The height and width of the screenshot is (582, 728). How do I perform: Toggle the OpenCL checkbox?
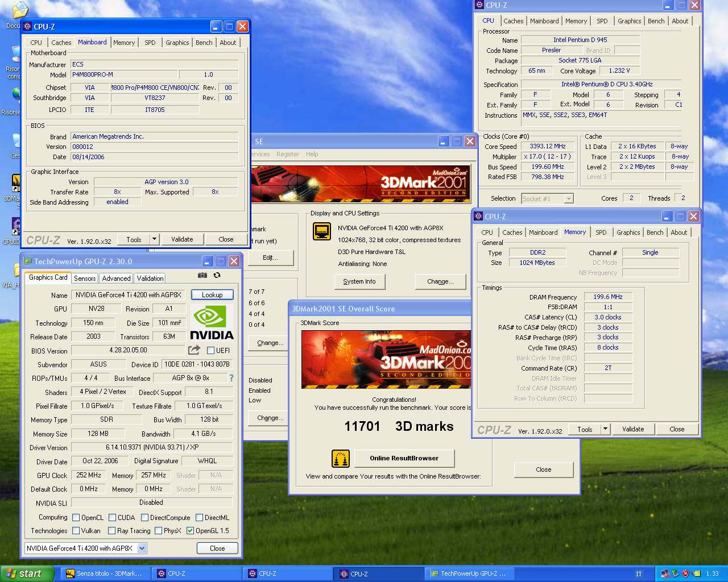pyautogui.click(x=76, y=518)
